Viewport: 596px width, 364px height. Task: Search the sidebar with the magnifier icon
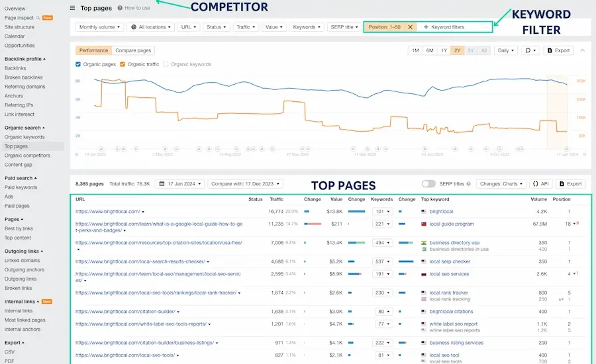37,18
